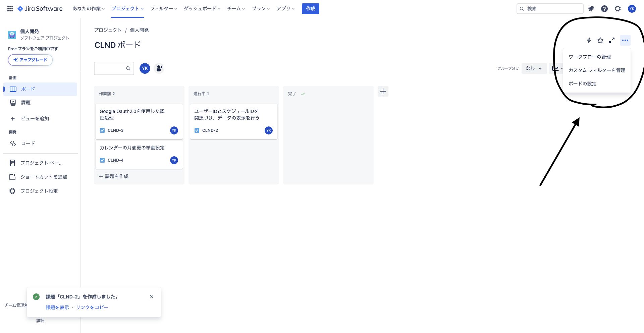Screen dimensions: 644x333
Task: Click the CLND-2 issue key on card
Action: [x=210, y=130]
